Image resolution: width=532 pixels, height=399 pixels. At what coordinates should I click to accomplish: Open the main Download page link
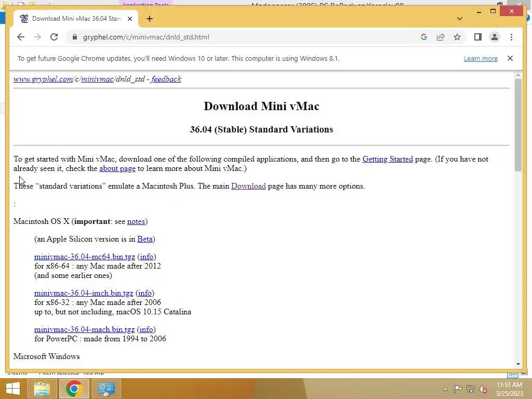pyautogui.click(x=248, y=186)
